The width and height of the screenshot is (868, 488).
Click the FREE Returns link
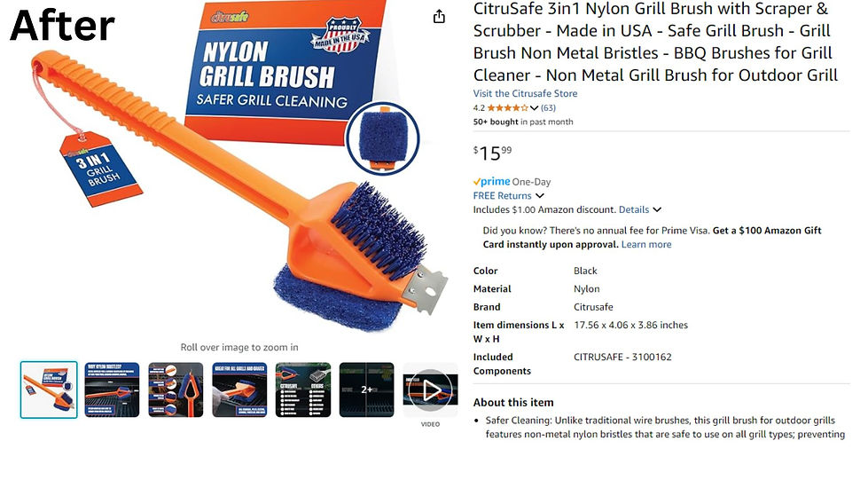(x=502, y=195)
